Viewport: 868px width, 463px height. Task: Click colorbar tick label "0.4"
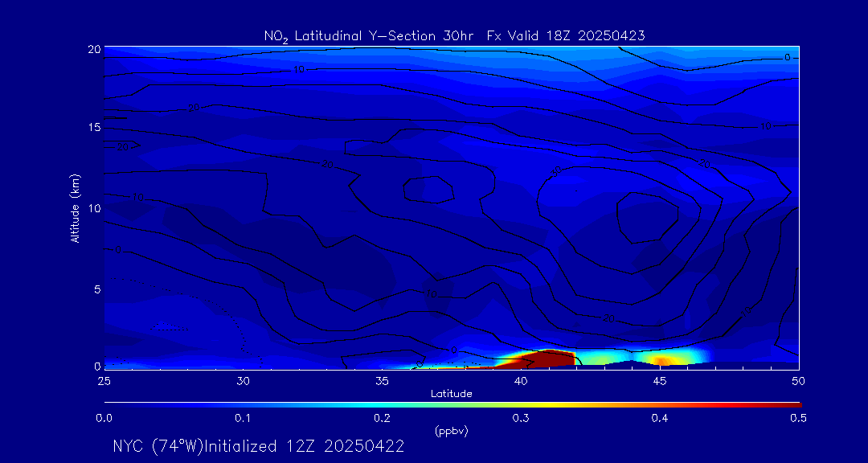click(x=660, y=418)
